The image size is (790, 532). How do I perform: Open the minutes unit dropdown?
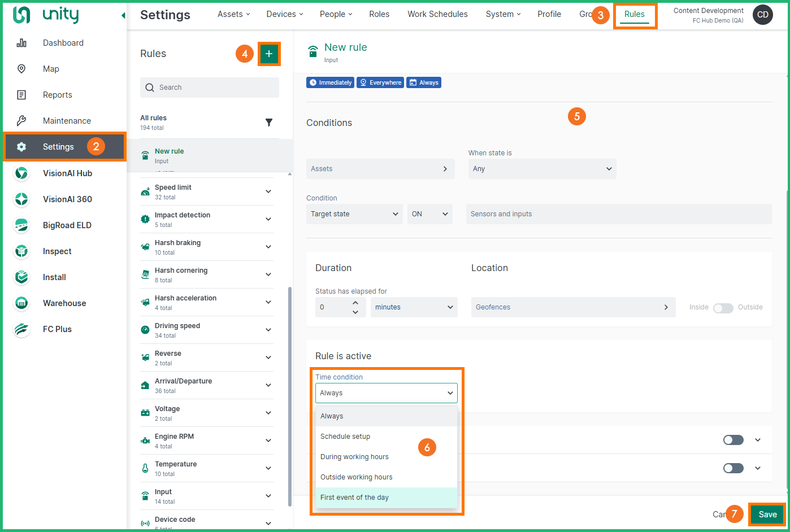pyautogui.click(x=414, y=307)
